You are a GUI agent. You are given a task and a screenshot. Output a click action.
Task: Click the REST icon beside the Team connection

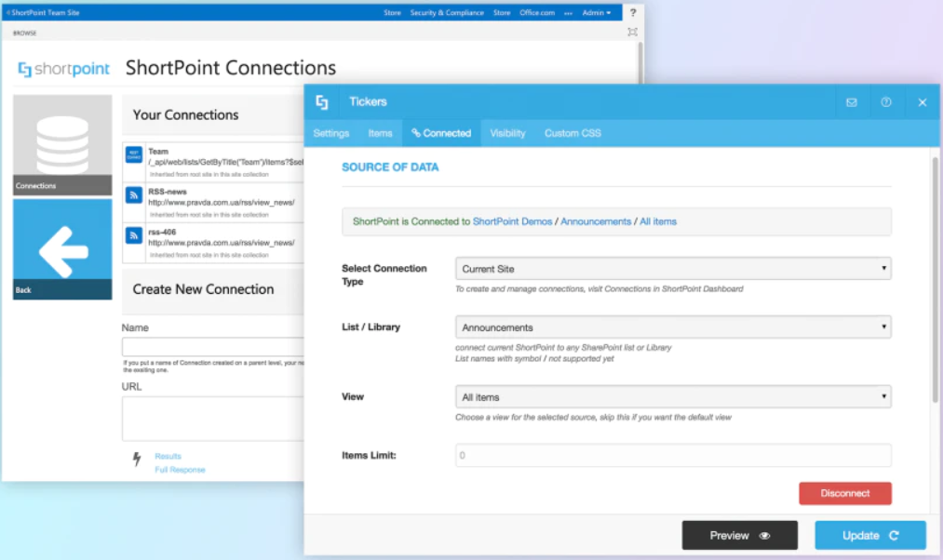(x=135, y=153)
